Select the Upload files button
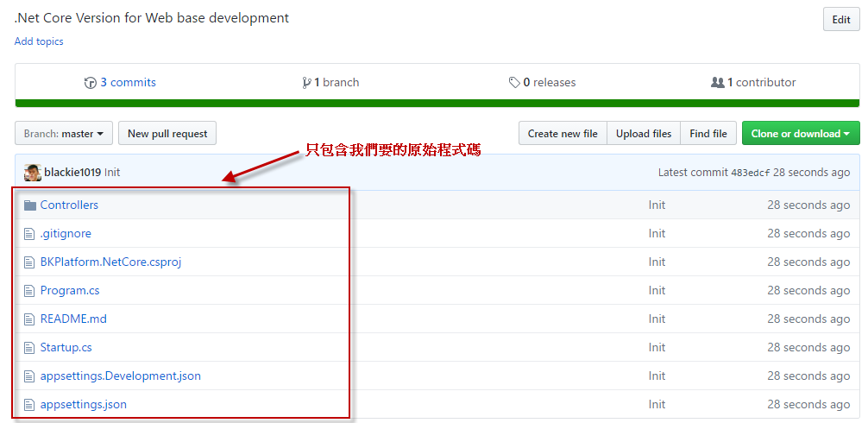Viewport: 868px width, 423px height. point(644,134)
